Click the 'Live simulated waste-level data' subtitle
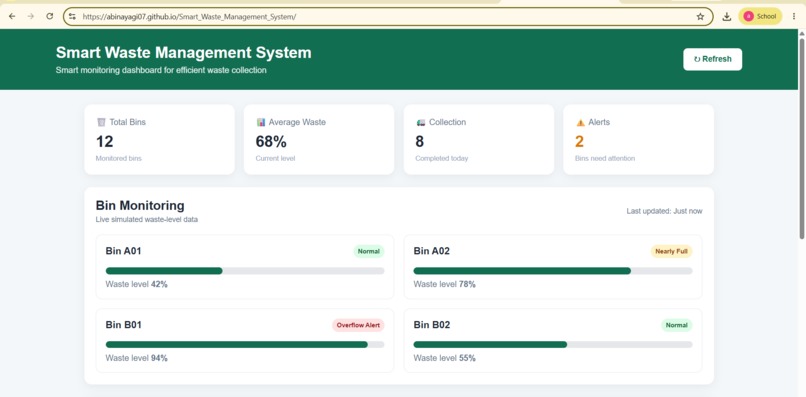This screenshot has width=806, height=397. [x=146, y=220]
